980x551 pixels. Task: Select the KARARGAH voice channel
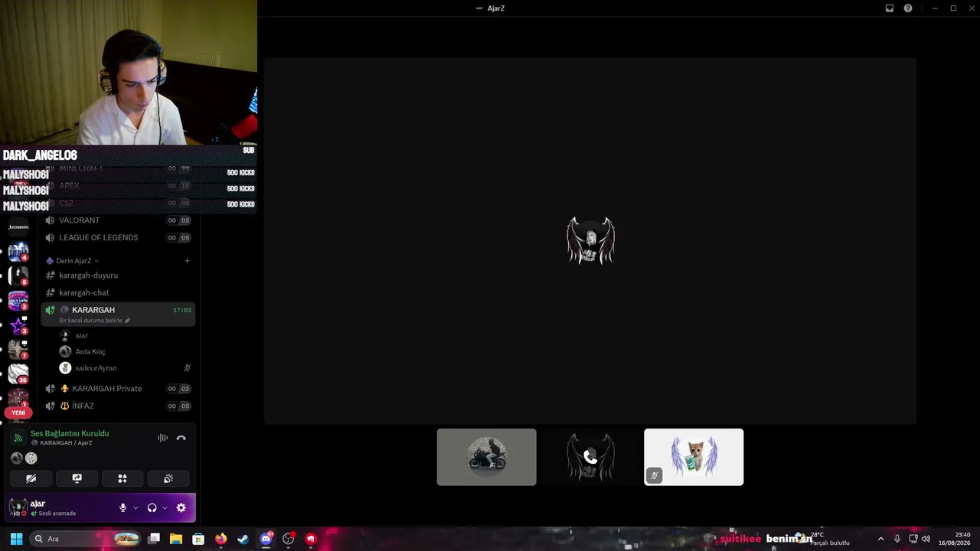click(x=119, y=314)
